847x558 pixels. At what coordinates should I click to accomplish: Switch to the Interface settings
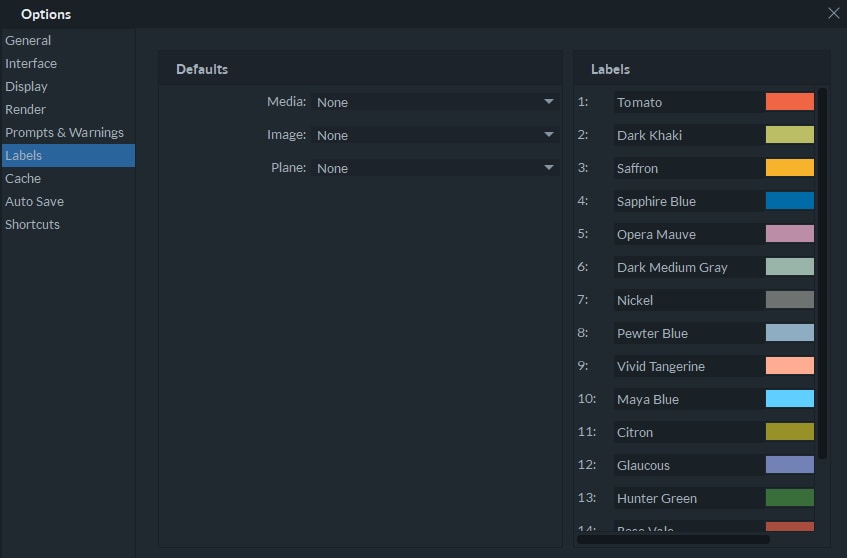[31, 64]
